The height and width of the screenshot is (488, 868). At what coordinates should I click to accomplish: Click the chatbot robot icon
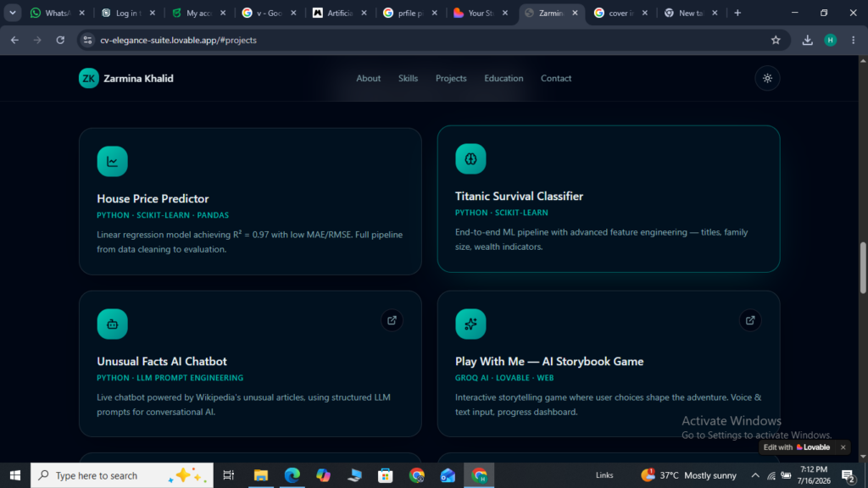click(113, 324)
